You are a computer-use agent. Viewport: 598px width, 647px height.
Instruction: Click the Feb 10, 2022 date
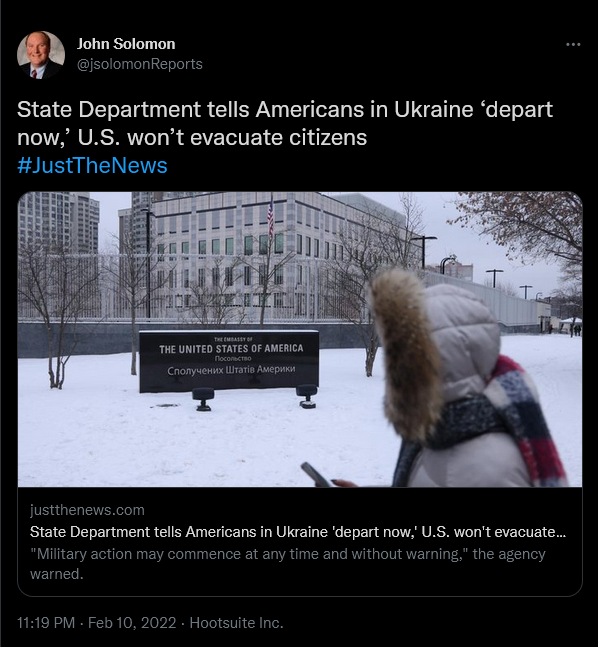[132, 622]
